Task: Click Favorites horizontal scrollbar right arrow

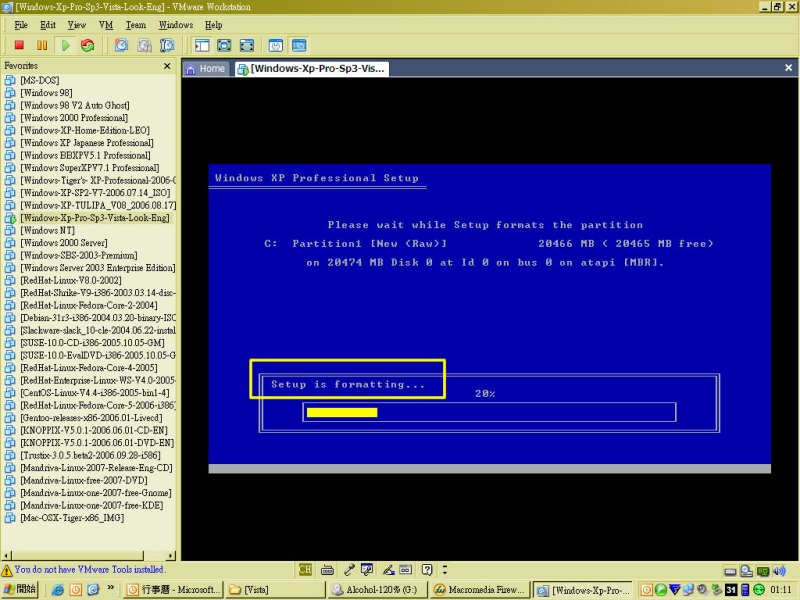Action: coord(171,556)
